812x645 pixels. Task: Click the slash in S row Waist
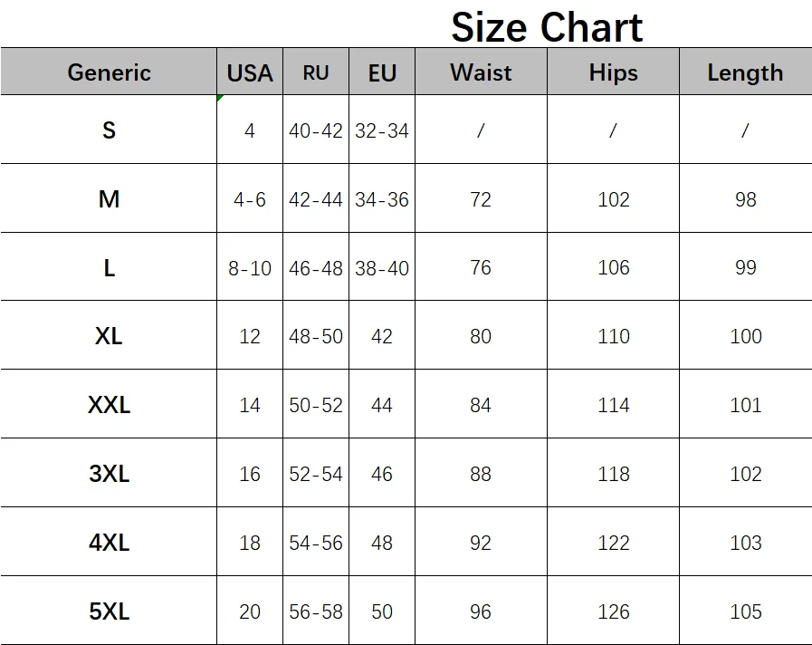coord(481,130)
